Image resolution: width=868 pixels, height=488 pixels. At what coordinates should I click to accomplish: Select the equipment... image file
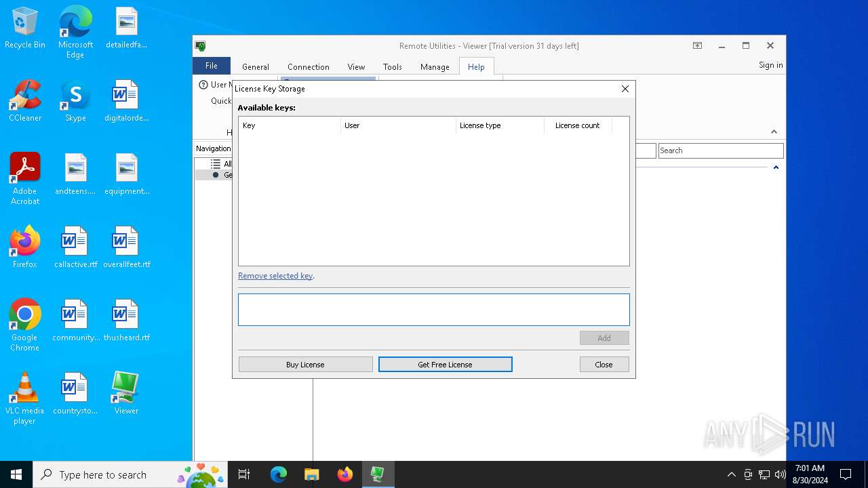(x=126, y=174)
